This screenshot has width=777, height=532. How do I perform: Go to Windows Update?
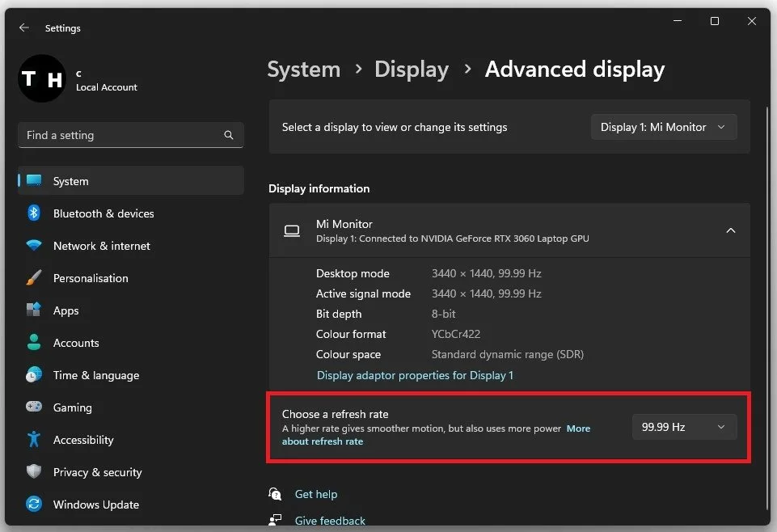[131, 505]
